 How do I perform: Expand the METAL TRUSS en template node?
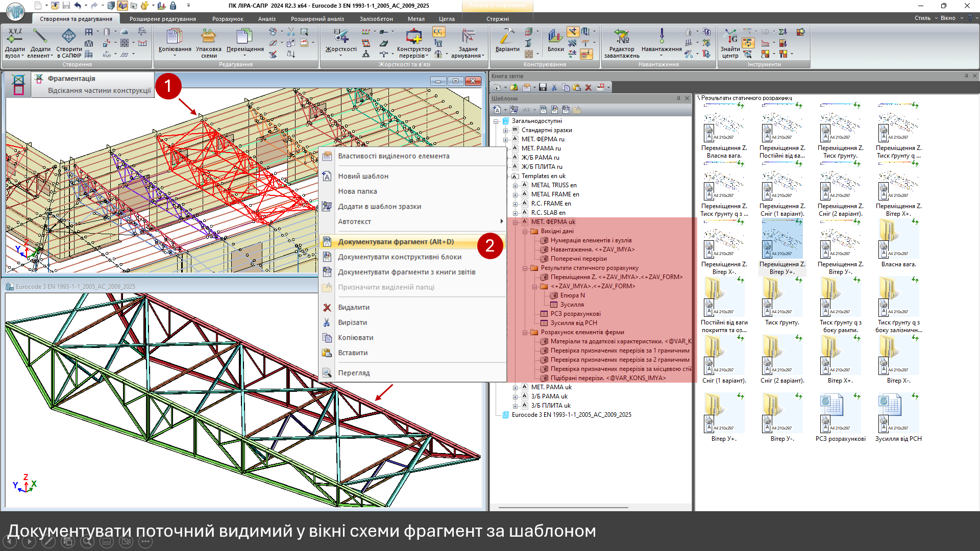[515, 185]
